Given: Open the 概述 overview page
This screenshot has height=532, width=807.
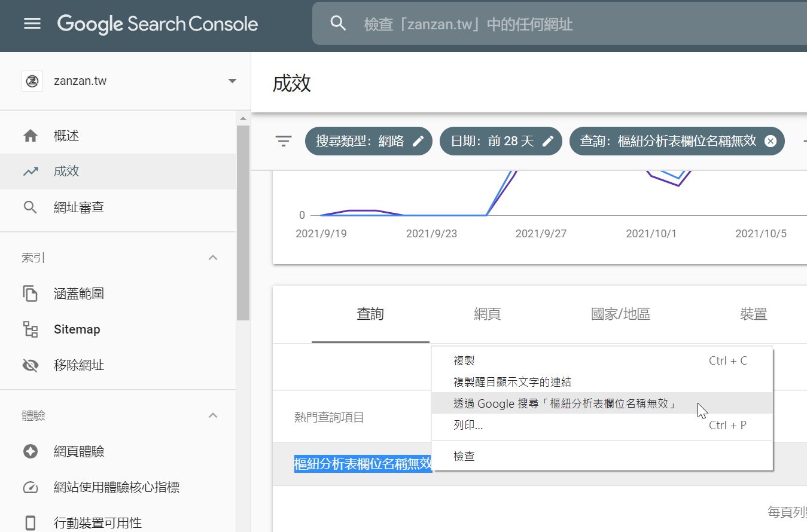Looking at the screenshot, I should tap(118, 136).
